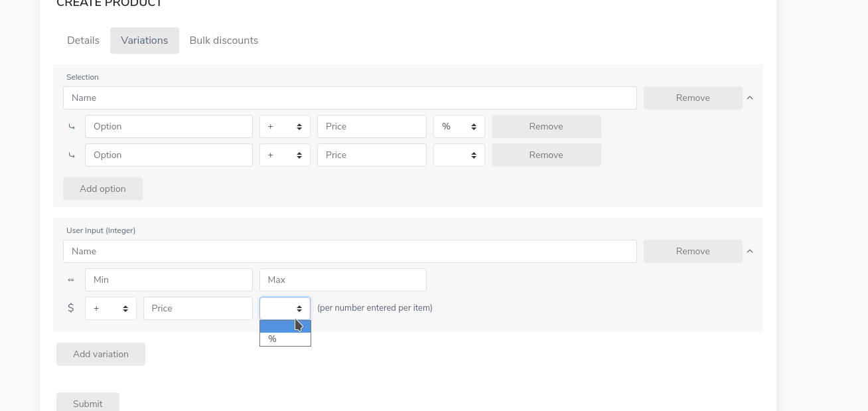Screen dimensions: 868x411
Task: Click the second option's sub-item arrow icon
Action: click(72, 155)
